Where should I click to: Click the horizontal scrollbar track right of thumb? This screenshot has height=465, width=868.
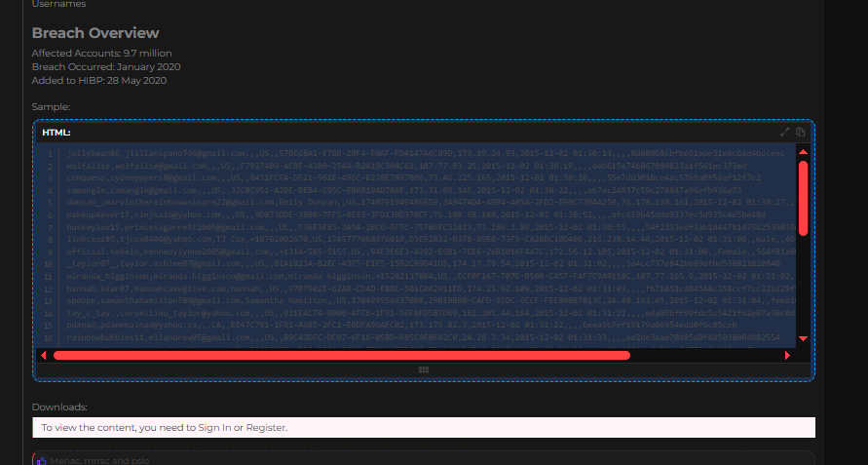[x=711, y=355]
